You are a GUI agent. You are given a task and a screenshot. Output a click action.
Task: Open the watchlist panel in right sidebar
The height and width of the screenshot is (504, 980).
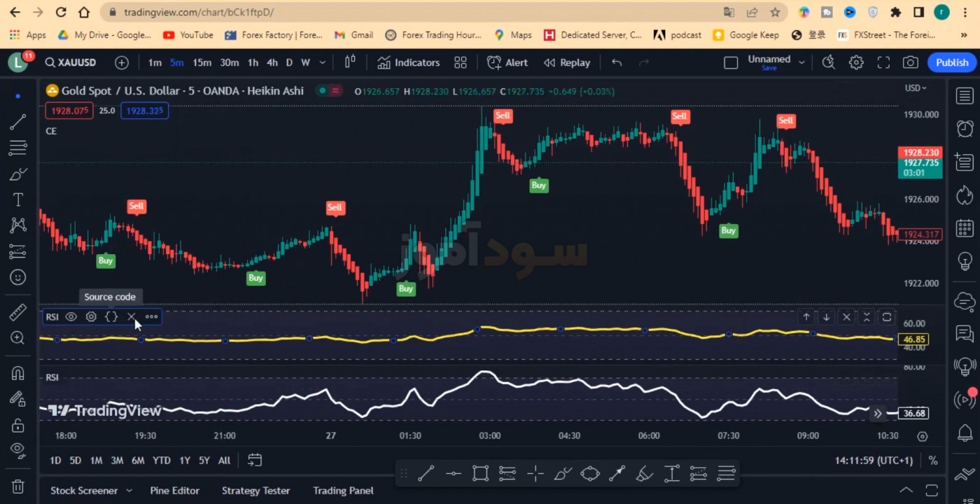[x=965, y=96]
